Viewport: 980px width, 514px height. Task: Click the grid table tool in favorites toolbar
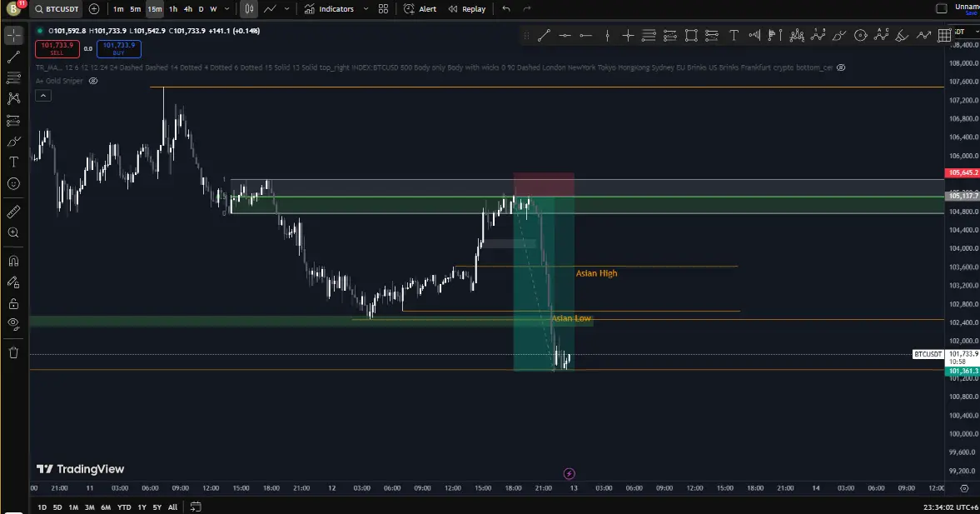pyautogui.click(x=944, y=36)
